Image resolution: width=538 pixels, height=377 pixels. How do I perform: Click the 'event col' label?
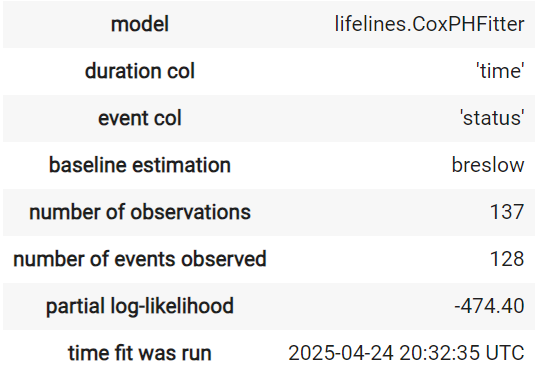pos(140,118)
